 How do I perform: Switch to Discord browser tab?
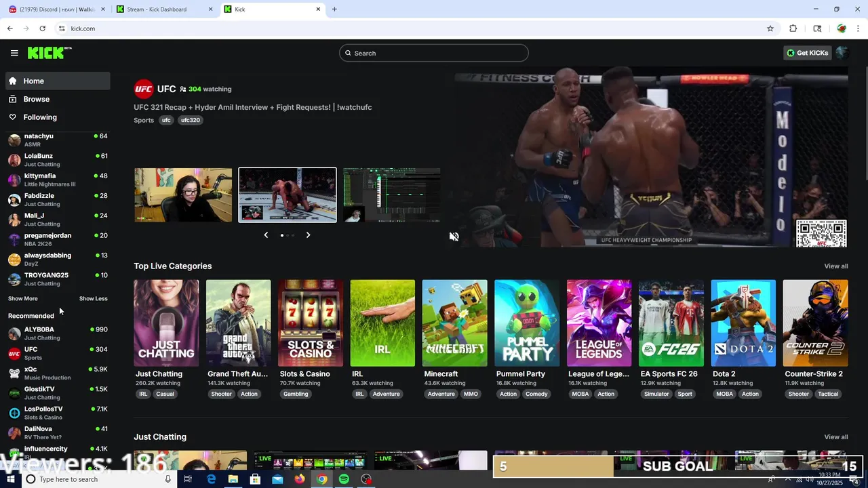[58, 9]
